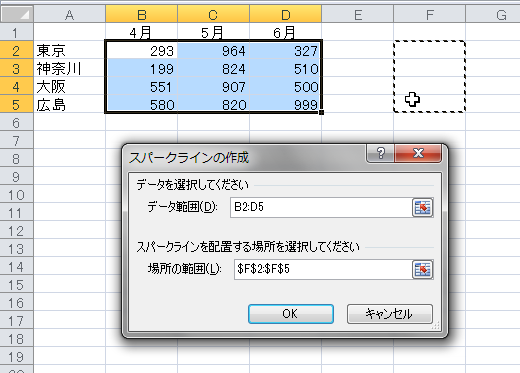Select column B header
The image size is (520, 373).
(142, 15)
